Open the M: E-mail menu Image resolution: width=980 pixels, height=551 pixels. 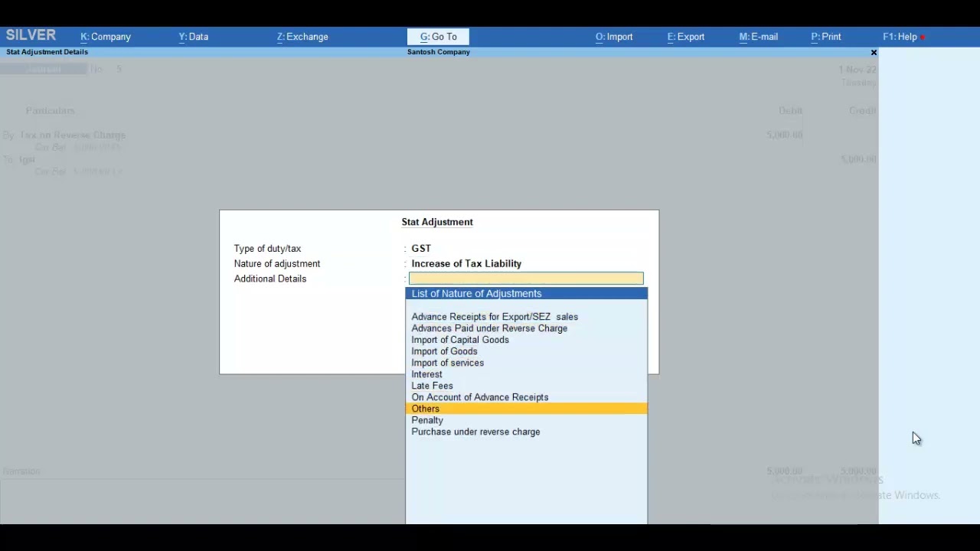(759, 37)
